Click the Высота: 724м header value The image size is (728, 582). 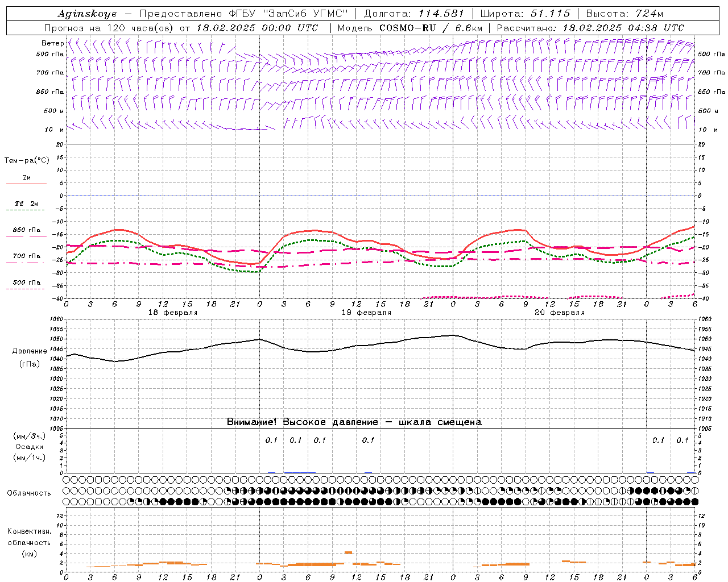(x=624, y=14)
